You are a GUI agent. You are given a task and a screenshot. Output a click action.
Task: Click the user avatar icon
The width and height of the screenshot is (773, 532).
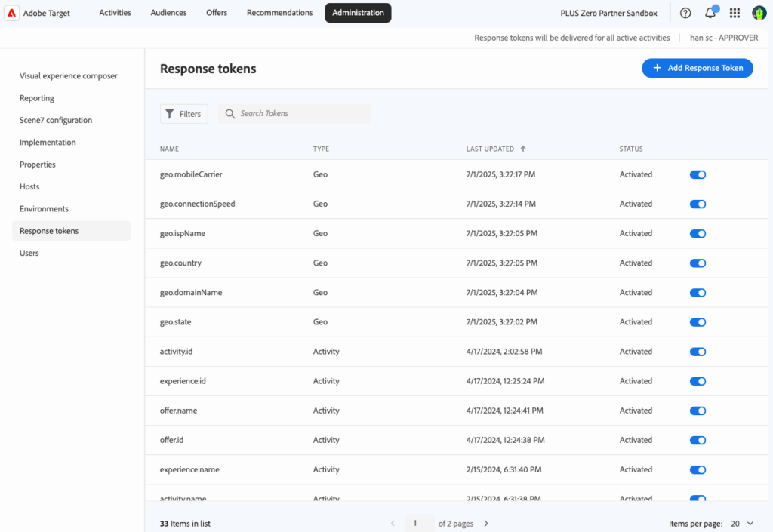759,12
